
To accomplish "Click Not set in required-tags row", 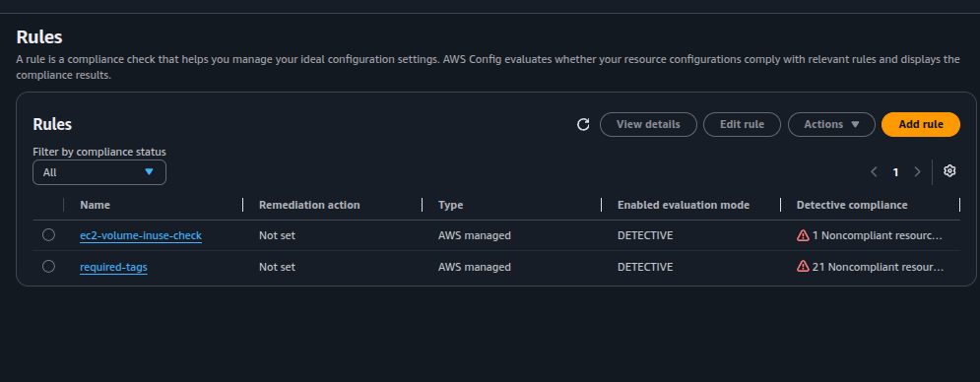I will tap(277, 267).
